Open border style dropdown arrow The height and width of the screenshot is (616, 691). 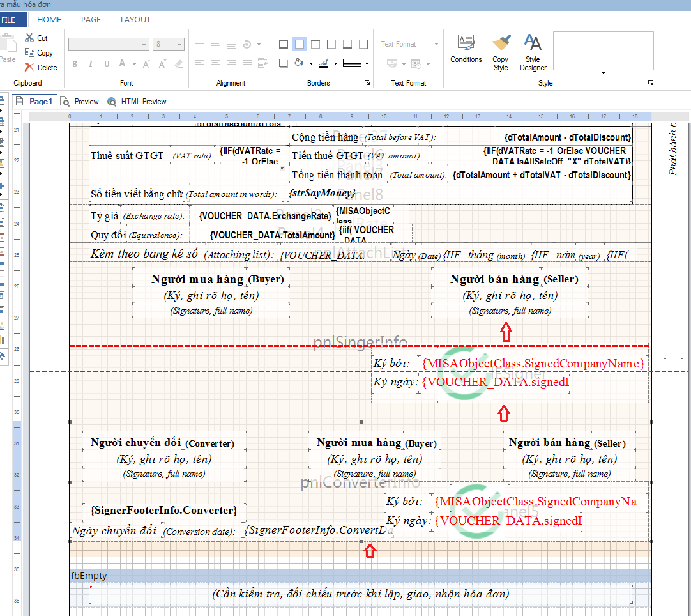pos(367,63)
